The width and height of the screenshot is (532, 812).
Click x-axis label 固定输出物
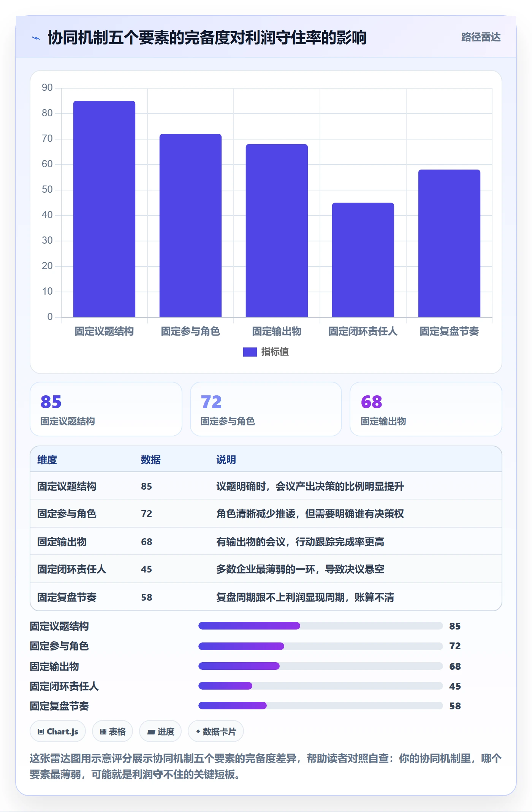click(277, 331)
